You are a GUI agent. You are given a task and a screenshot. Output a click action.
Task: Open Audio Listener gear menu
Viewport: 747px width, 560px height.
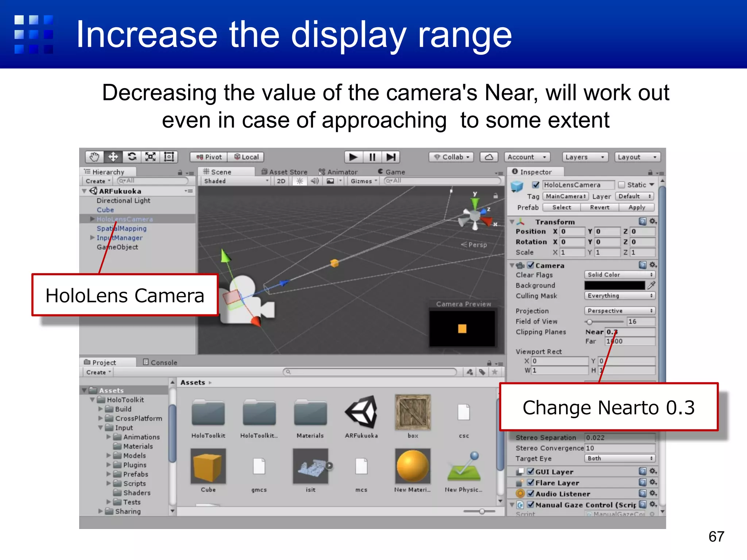coord(653,494)
